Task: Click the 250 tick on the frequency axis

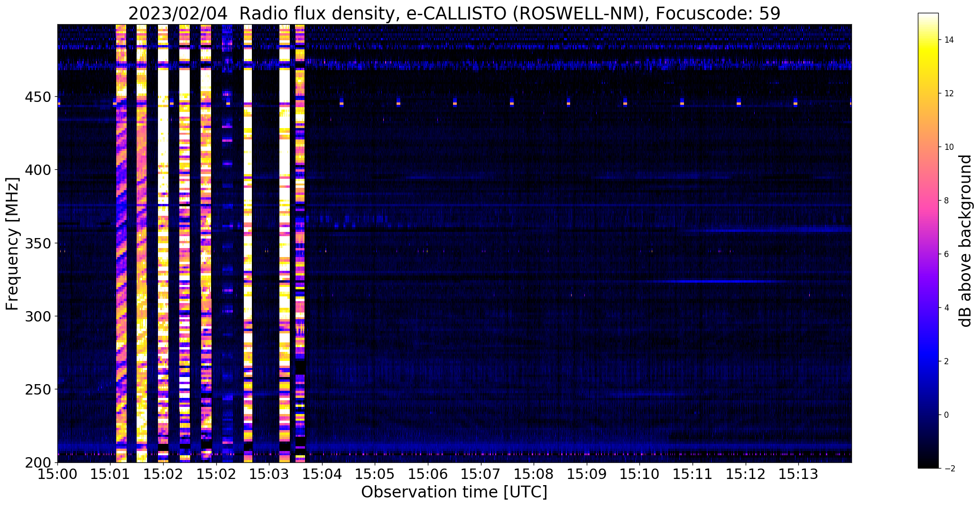Action: point(38,389)
